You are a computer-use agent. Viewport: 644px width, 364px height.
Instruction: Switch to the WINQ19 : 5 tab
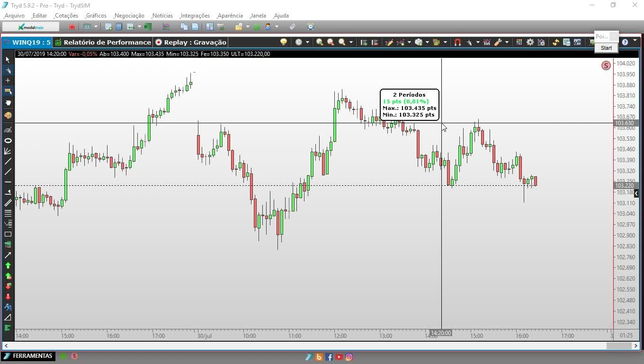tap(27, 42)
